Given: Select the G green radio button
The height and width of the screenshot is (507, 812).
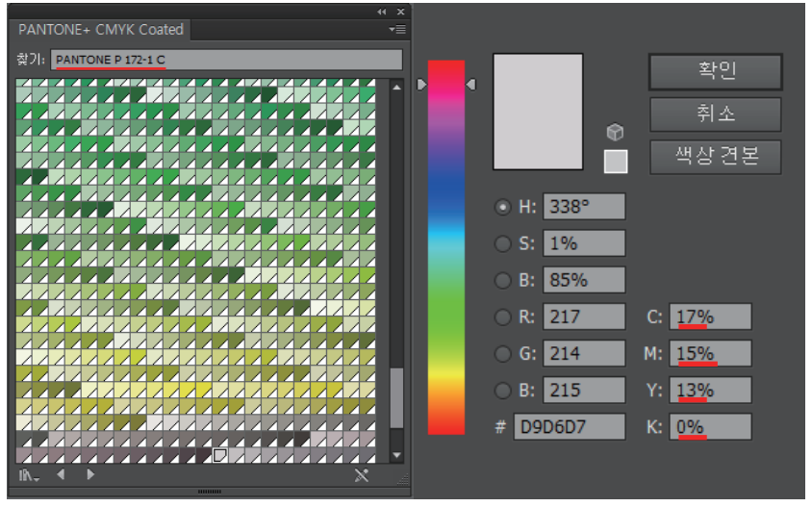Looking at the screenshot, I should click(502, 354).
